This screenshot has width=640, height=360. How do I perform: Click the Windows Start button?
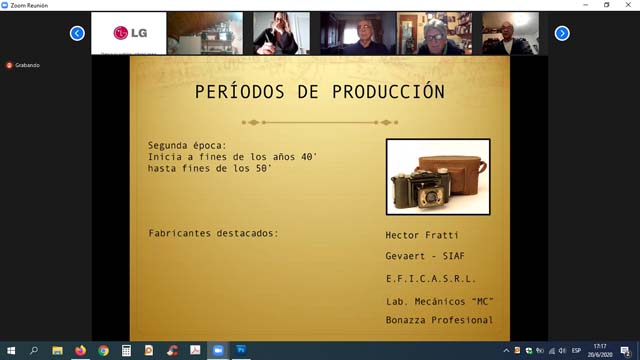pyautogui.click(x=11, y=350)
